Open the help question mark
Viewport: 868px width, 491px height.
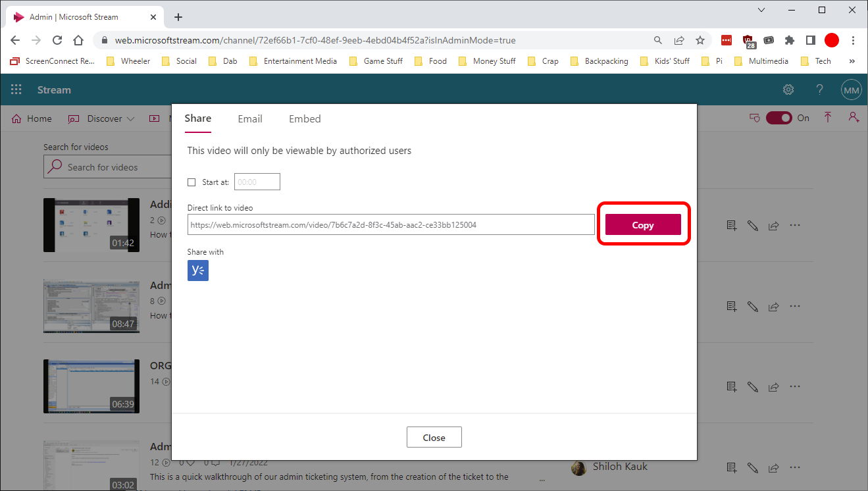(x=820, y=90)
